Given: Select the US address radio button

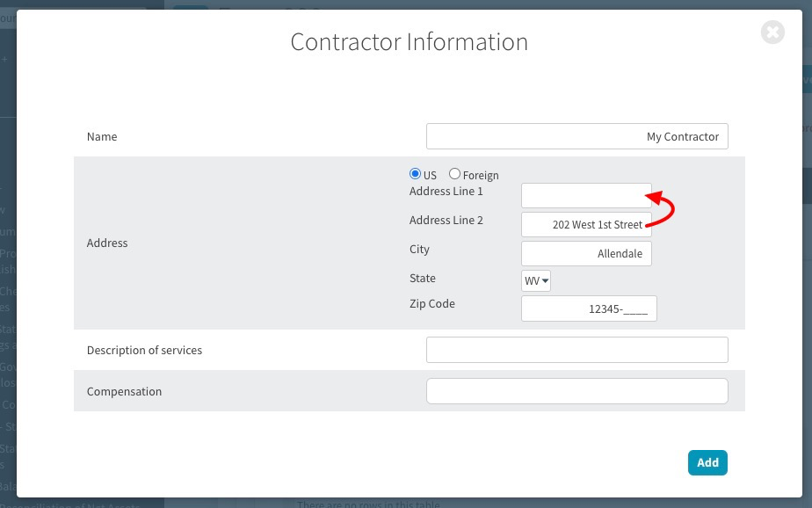Looking at the screenshot, I should pos(416,174).
